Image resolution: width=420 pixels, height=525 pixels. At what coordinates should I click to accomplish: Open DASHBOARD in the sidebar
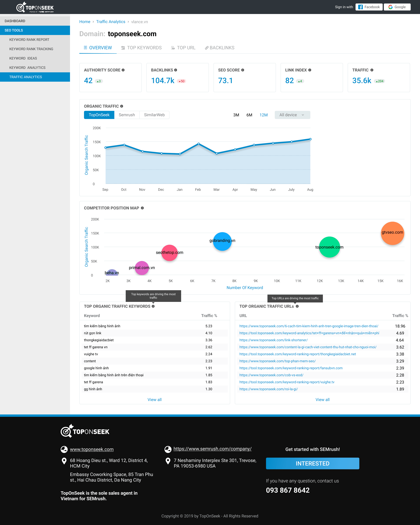click(35, 21)
